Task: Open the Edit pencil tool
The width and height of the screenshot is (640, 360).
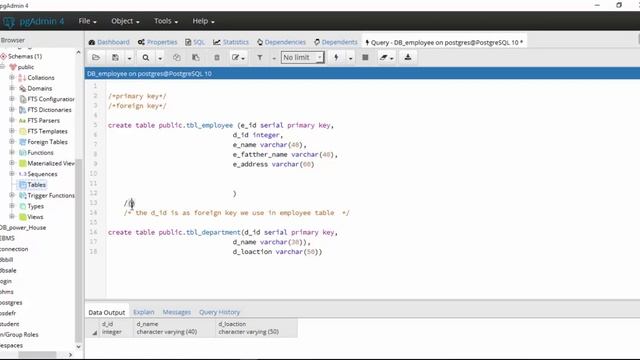Action: click(236, 58)
